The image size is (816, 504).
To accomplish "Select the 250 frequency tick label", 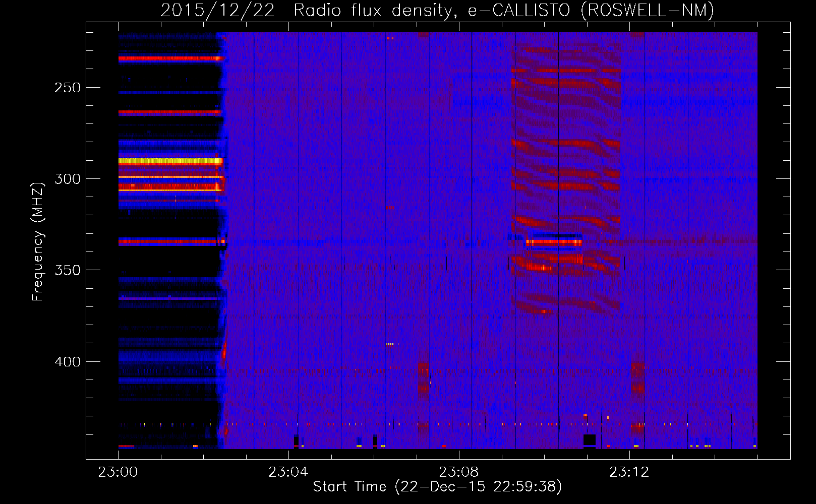I will (x=68, y=88).
